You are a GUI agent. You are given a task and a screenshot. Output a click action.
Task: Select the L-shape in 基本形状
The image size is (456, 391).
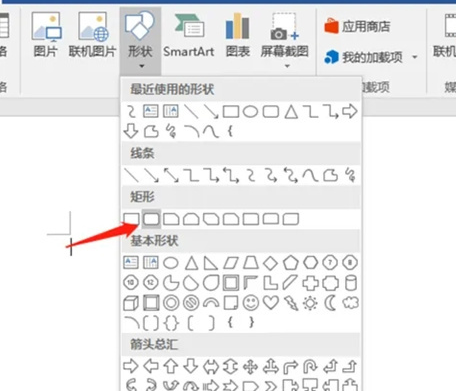coord(271,283)
